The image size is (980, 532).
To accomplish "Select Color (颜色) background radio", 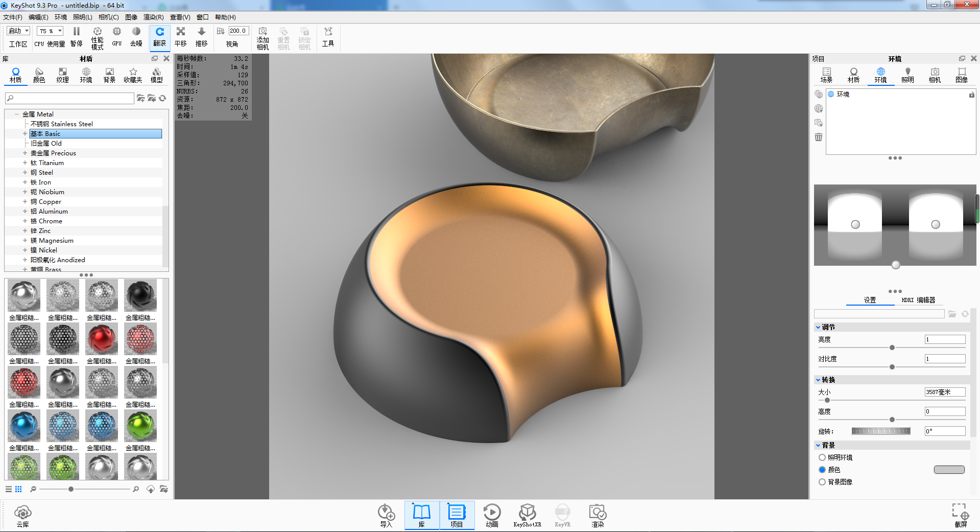I will [822, 470].
